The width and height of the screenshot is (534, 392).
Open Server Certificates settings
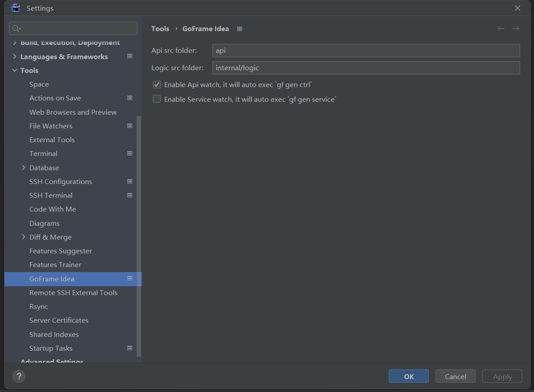coord(59,320)
